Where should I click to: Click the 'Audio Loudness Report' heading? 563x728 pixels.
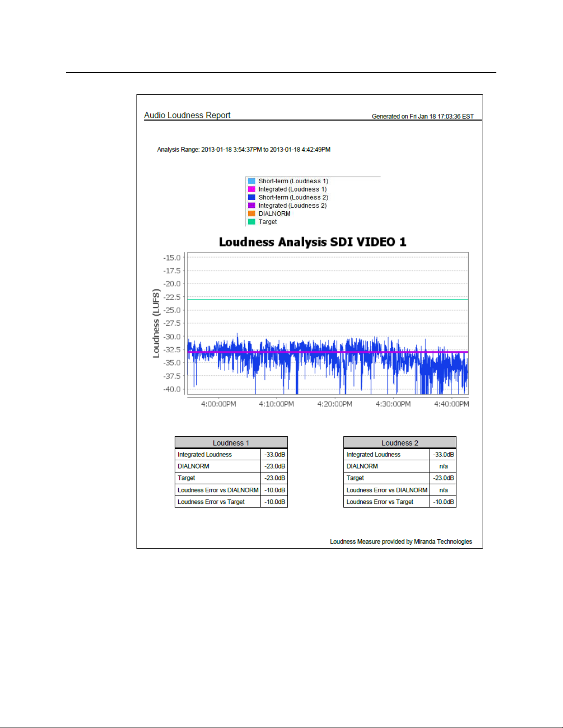187,115
